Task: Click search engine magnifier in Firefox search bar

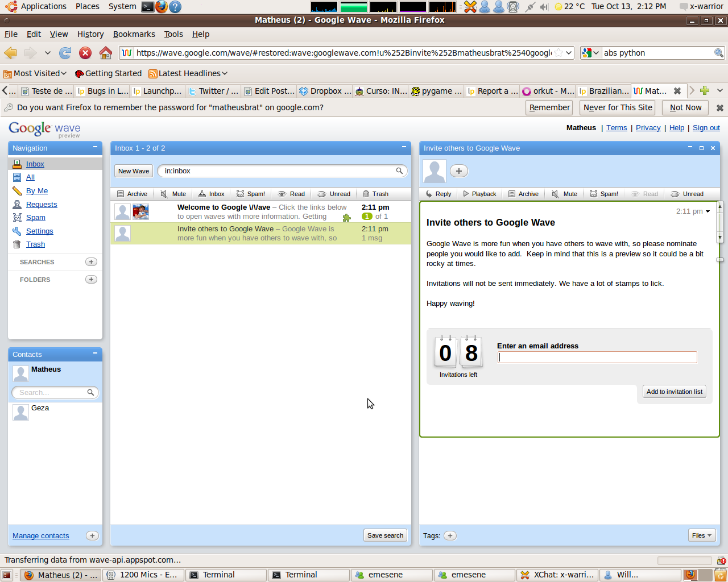Action: [x=719, y=53]
